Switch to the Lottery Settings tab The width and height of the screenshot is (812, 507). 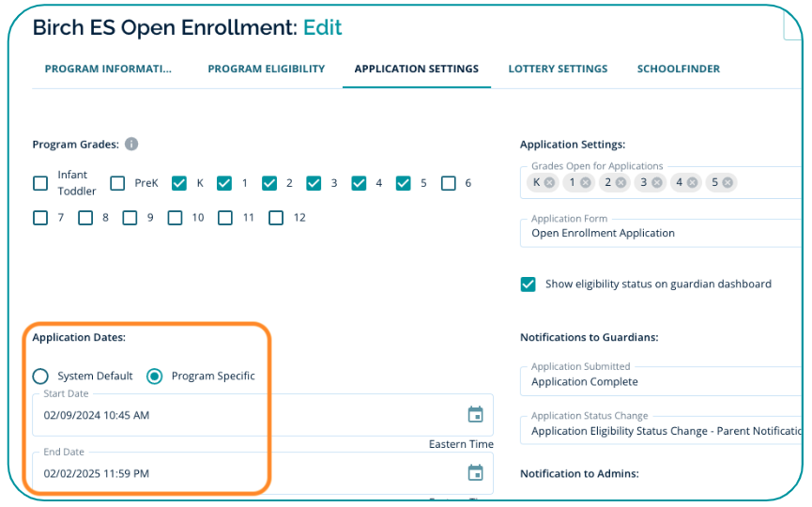coord(558,69)
